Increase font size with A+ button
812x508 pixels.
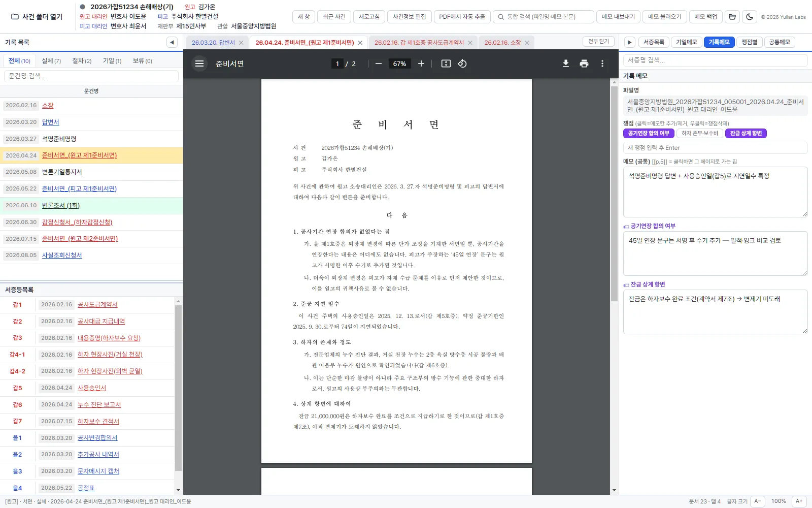[799, 501]
